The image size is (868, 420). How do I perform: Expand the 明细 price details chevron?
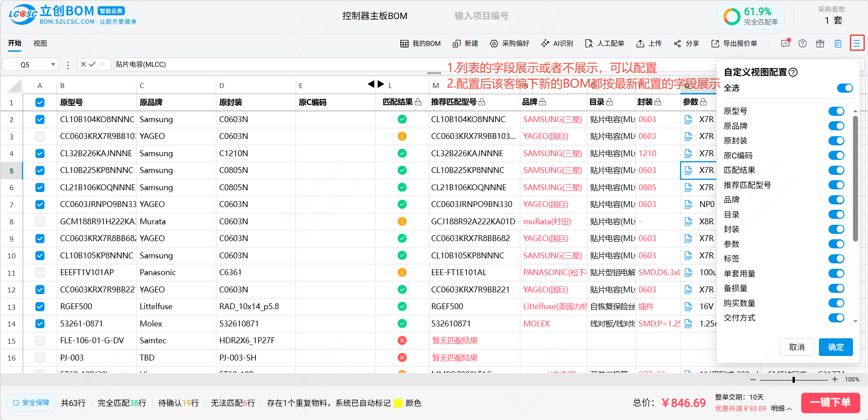pos(789,409)
